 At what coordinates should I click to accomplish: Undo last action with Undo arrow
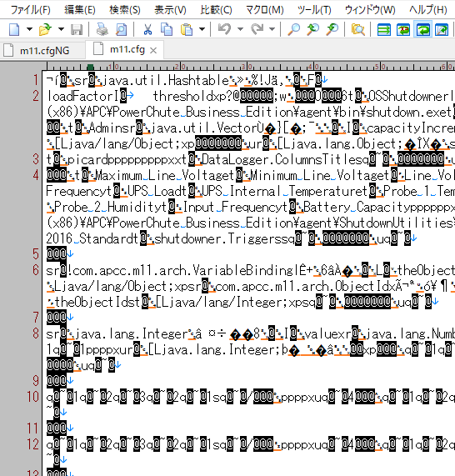[x=225, y=29]
